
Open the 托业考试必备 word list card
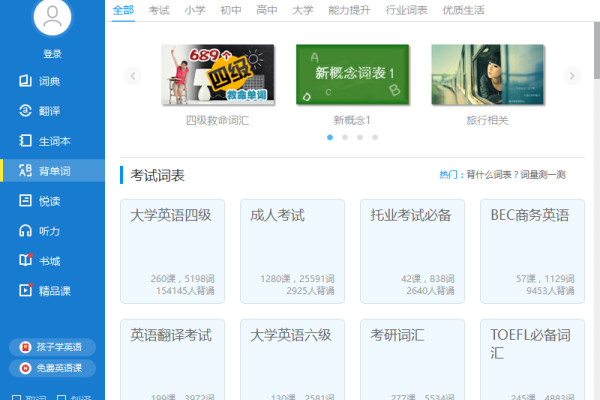click(x=412, y=251)
